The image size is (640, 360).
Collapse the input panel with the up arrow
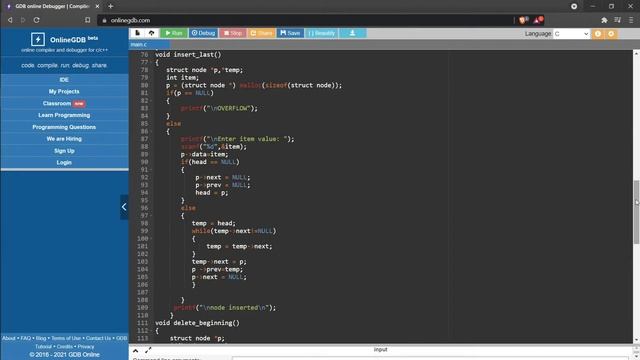pyautogui.click(x=136, y=350)
